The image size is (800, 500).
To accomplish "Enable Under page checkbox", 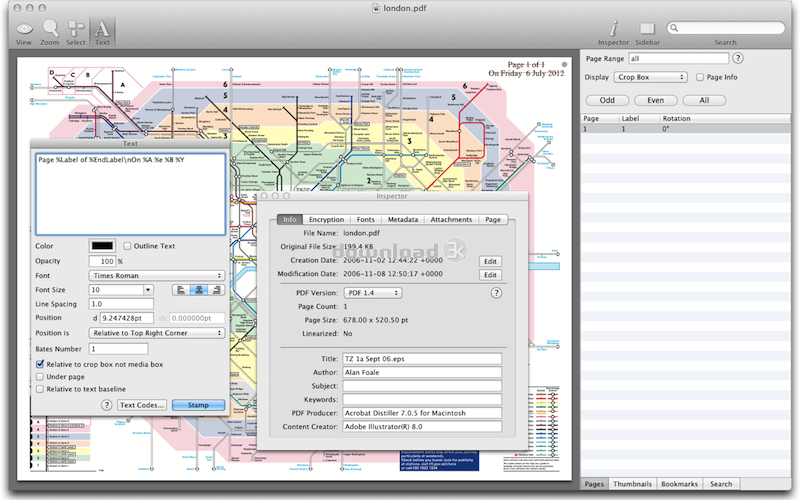I will (x=40, y=377).
